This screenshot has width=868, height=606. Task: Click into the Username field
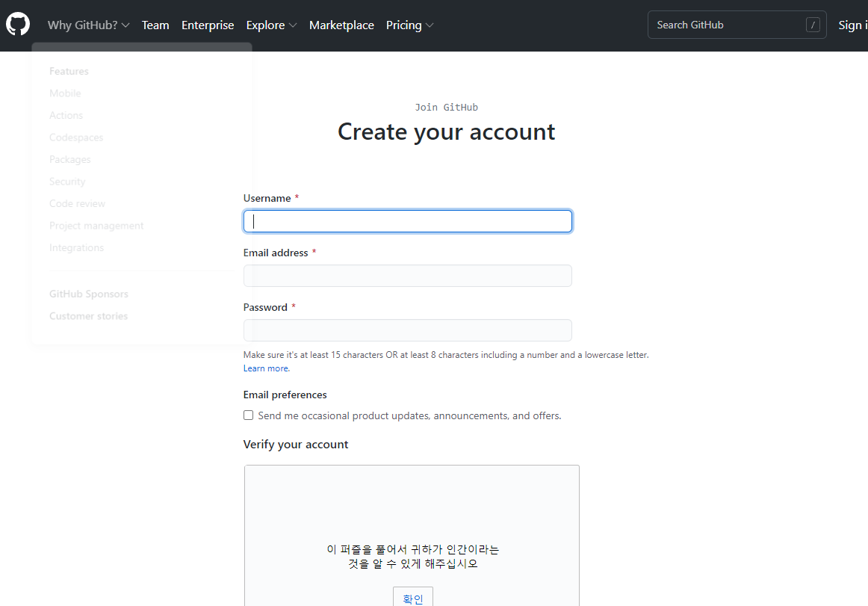pos(407,221)
